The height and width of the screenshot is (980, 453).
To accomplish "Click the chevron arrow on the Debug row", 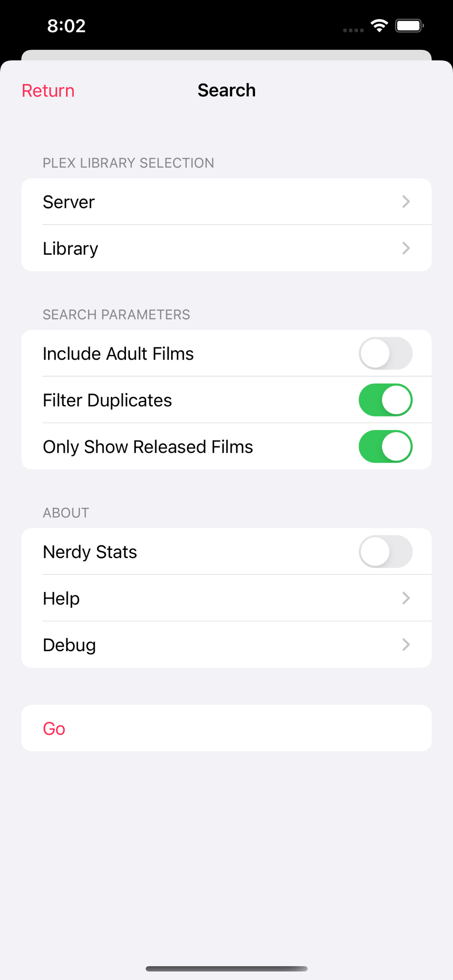I will pyautogui.click(x=406, y=644).
